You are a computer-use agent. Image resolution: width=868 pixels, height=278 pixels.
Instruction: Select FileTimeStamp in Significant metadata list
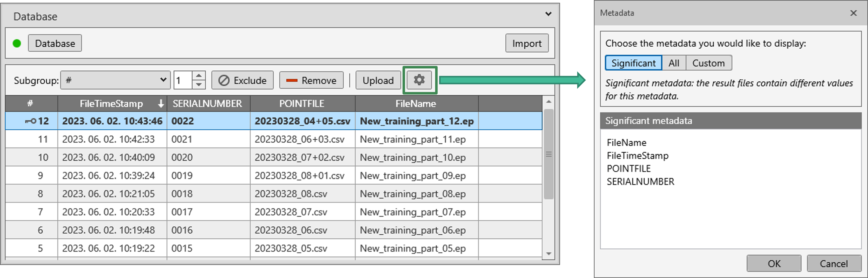click(x=638, y=156)
